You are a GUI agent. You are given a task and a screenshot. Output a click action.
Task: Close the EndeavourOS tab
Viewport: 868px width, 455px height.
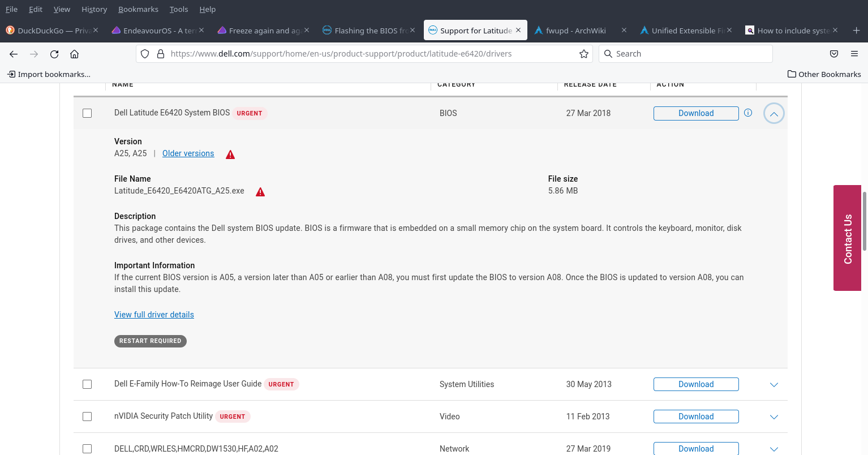[201, 30]
